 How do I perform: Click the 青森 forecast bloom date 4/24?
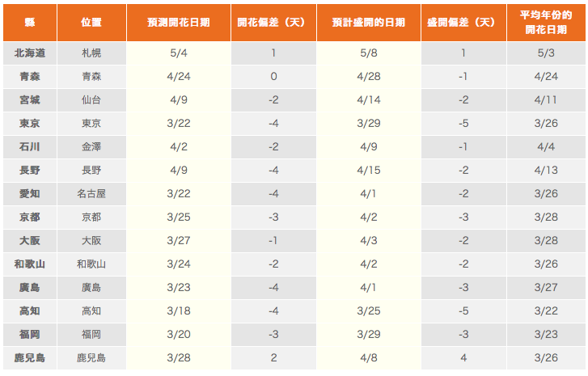(x=178, y=77)
